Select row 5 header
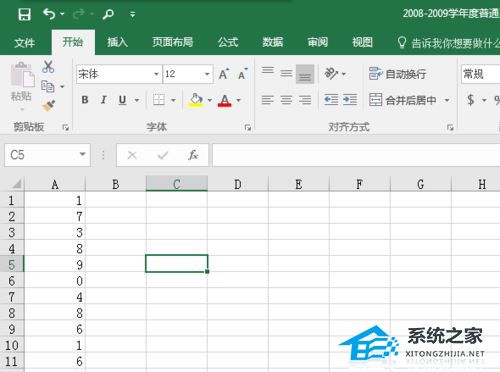500x372 pixels. click(x=12, y=265)
